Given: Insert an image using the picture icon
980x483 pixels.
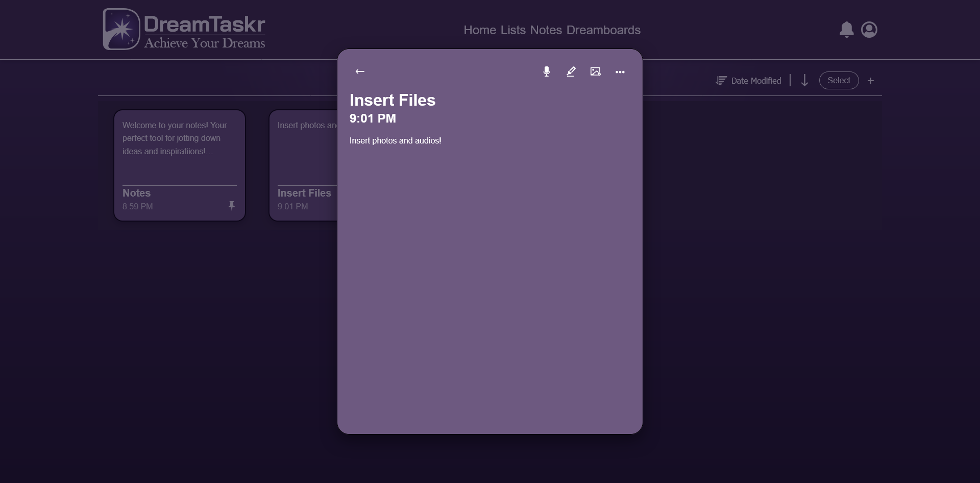Looking at the screenshot, I should pos(596,71).
